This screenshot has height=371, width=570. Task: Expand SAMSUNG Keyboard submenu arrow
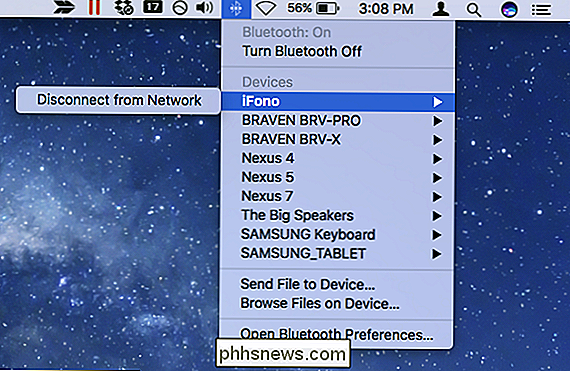[437, 235]
